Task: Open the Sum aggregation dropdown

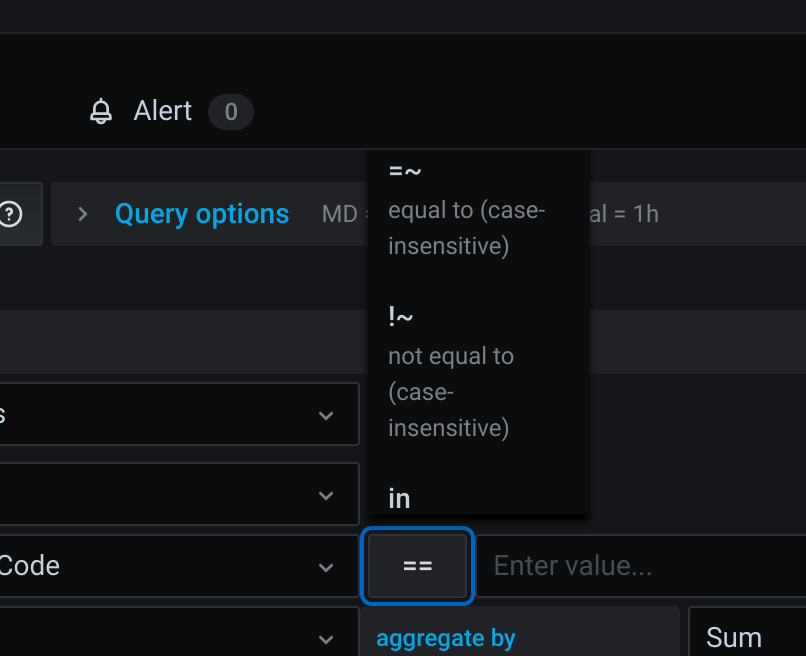Action: [x=733, y=637]
